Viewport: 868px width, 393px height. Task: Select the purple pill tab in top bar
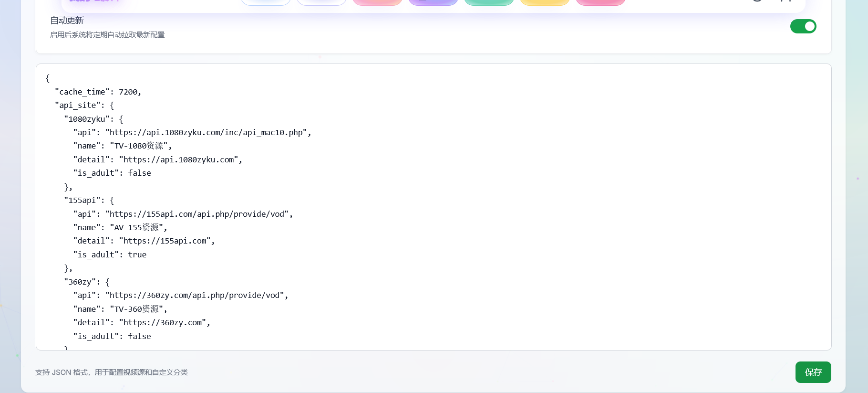click(x=433, y=2)
